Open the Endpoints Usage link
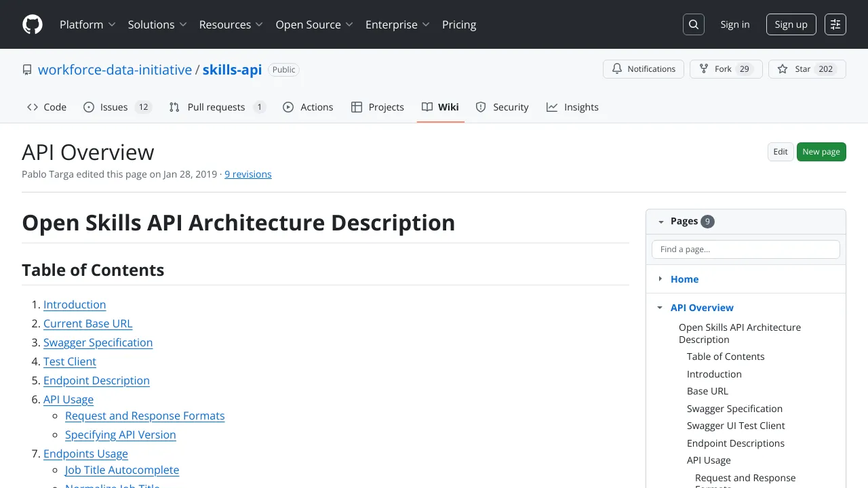Screen dimensions: 868x488 85,453
